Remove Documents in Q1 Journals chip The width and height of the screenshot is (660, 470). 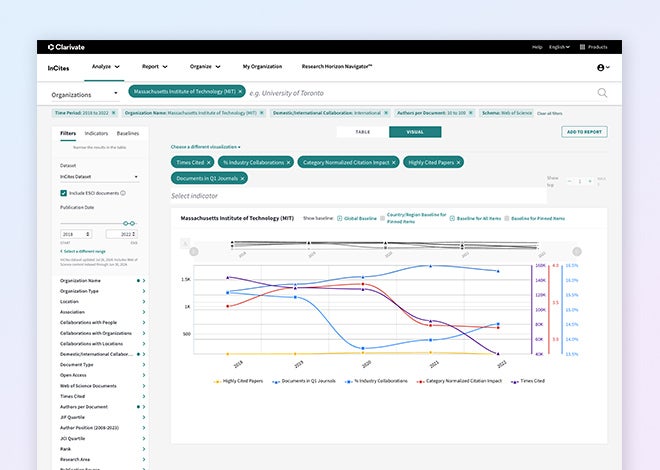pyautogui.click(x=242, y=178)
